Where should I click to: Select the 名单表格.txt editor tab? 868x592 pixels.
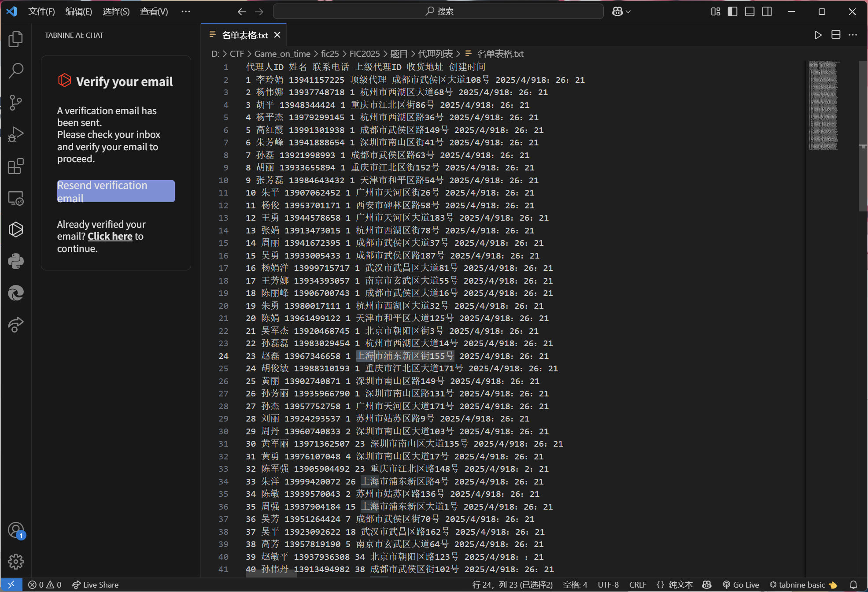pos(244,35)
